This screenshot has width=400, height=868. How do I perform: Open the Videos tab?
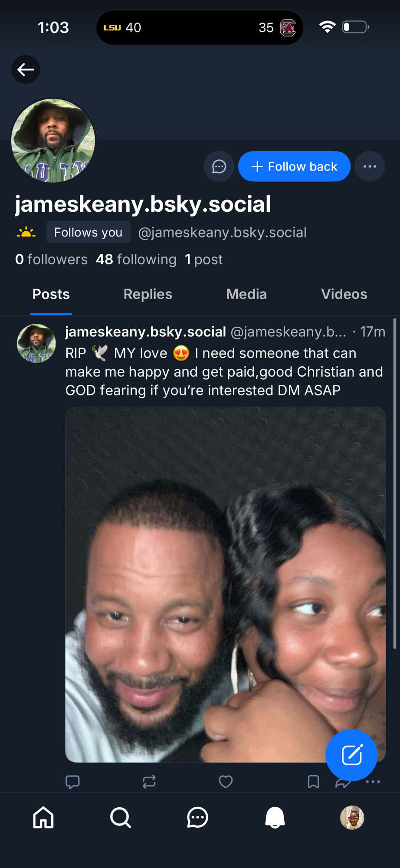point(344,294)
